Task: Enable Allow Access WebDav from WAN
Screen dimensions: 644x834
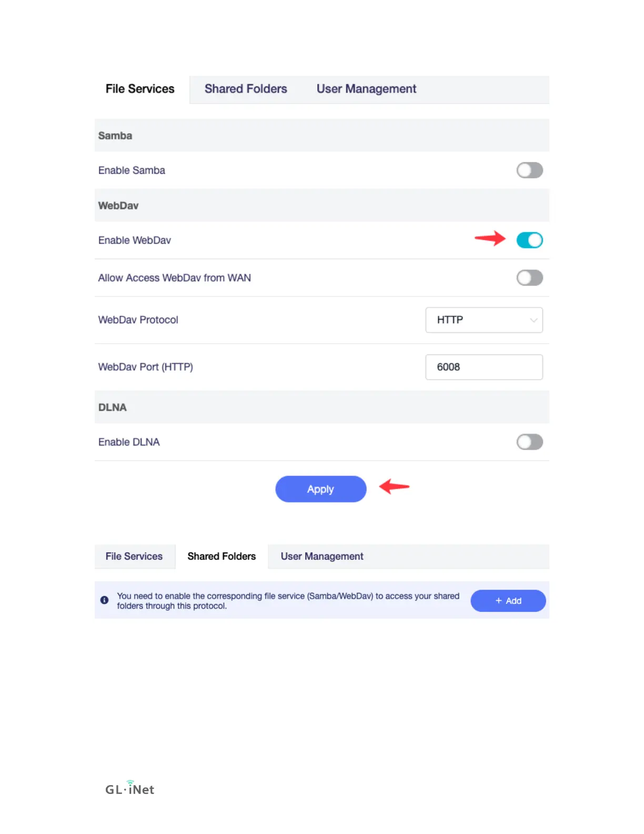Action: pos(529,277)
